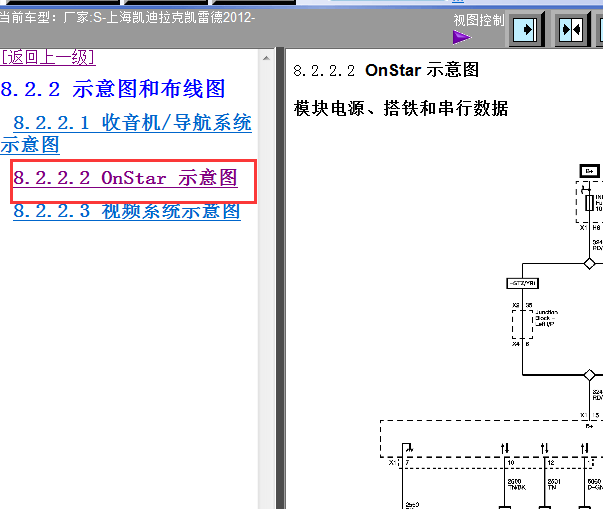The image size is (603, 509).
Task: Click the current vehicle model text 当前车型
Action: (x=127, y=18)
